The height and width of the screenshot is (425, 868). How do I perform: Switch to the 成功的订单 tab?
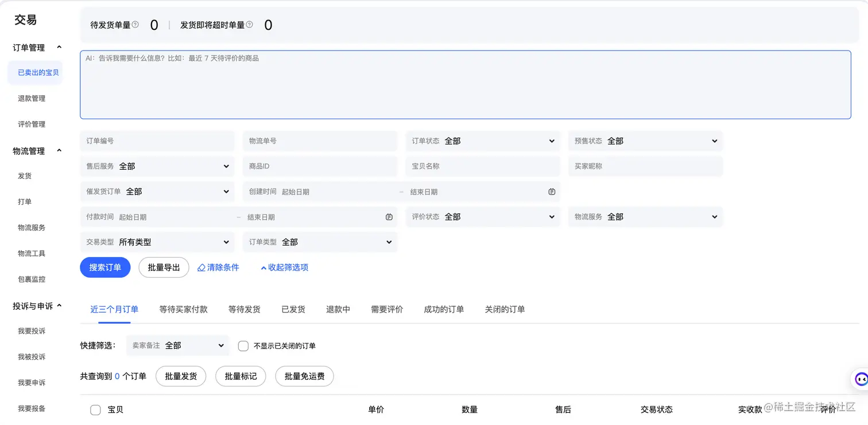tap(444, 309)
